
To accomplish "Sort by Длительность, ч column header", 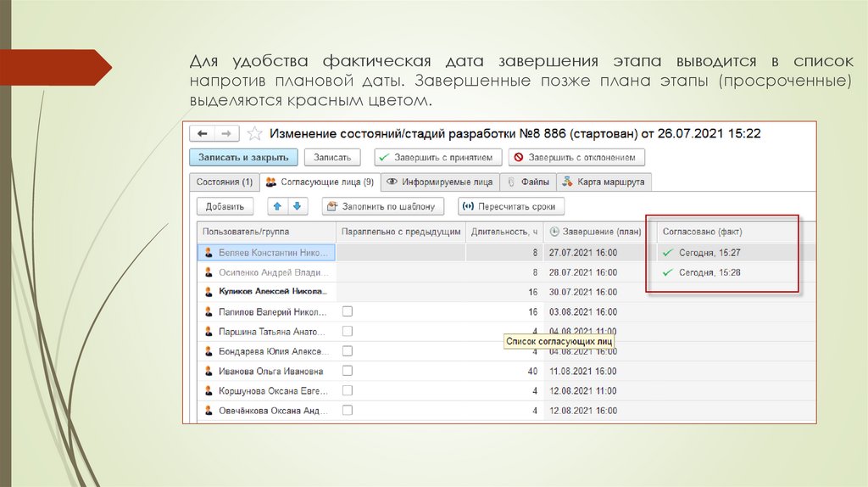I will [504, 231].
